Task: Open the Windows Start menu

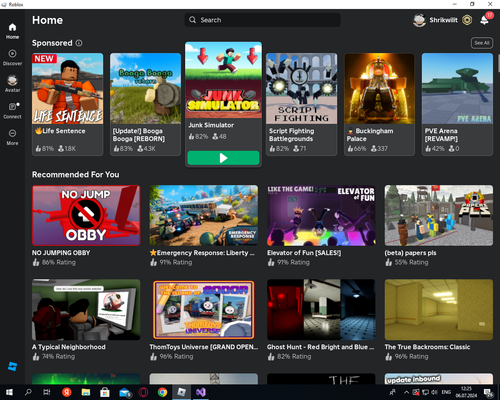Action: [x=9, y=392]
